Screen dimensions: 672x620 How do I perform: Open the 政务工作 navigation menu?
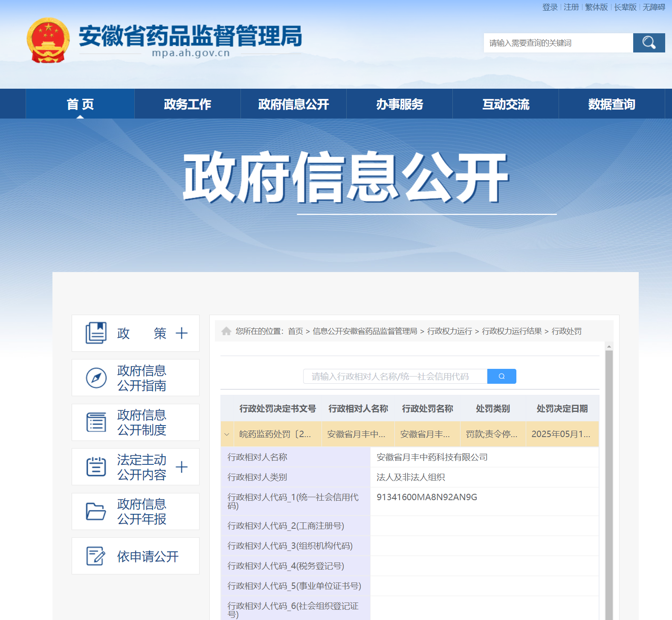click(188, 104)
